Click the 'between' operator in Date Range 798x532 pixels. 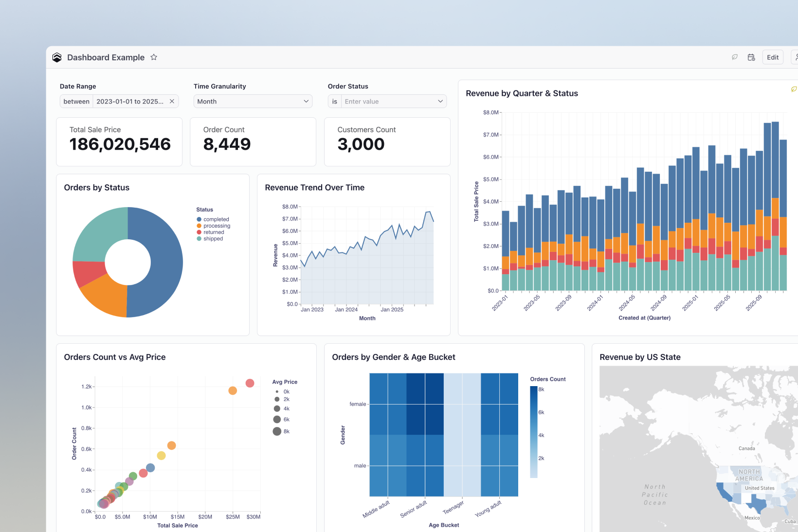tap(76, 101)
